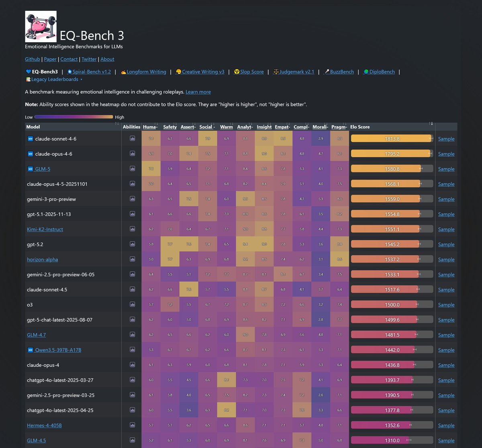Viewport: 482px width, 448px height.
Task: Click the Low-High color legend bar
Action: click(x=74, y=117)
